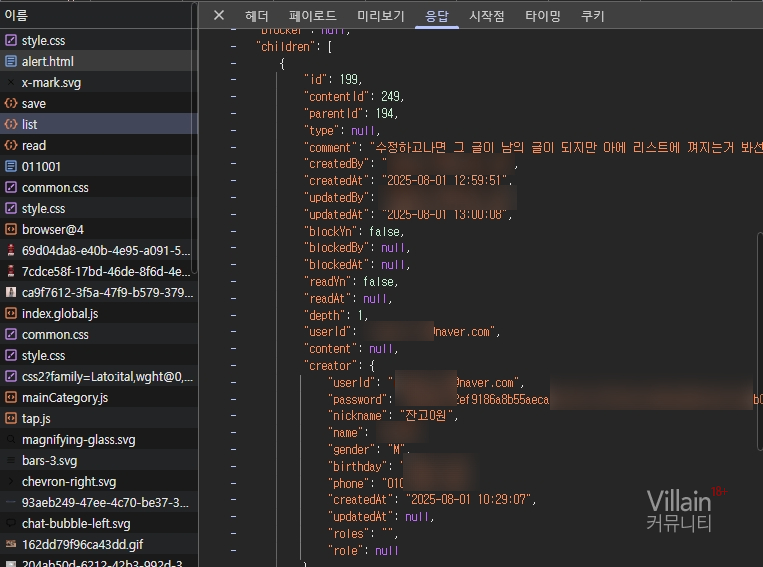The height and width of the screenshot is (567, 763).
Task: Open the 쿠키 (Cookies) tab
Action: click(592, 16)
